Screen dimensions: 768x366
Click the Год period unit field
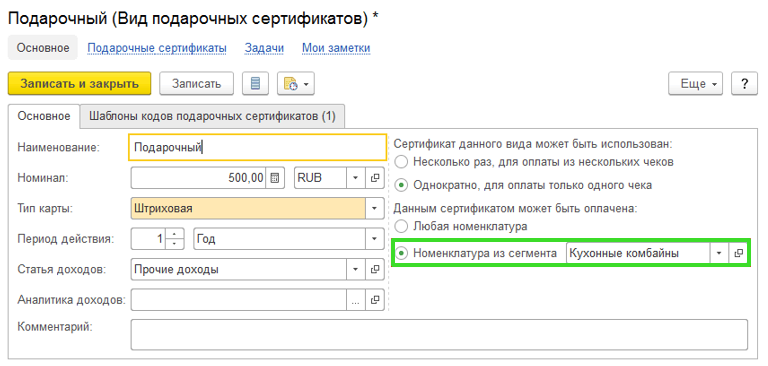click(280, 239)
